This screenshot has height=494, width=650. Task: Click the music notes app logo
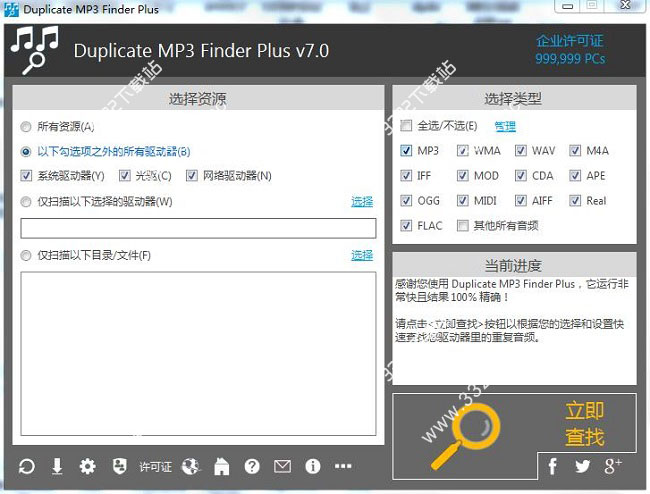[35, 50]
